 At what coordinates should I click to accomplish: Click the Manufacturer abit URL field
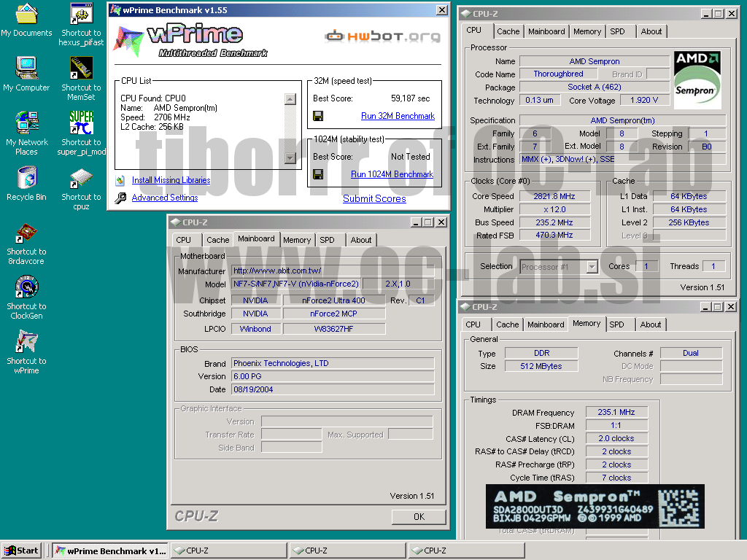(x=333, y=271)
